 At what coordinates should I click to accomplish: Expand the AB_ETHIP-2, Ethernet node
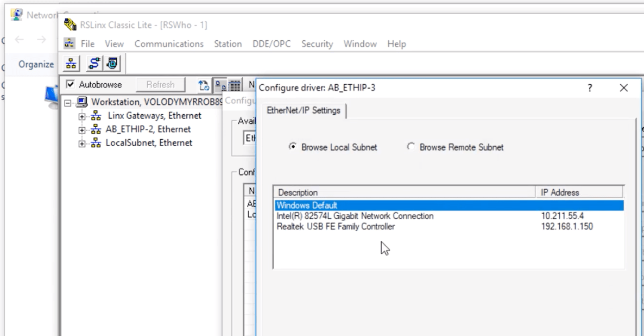[80, 129]
